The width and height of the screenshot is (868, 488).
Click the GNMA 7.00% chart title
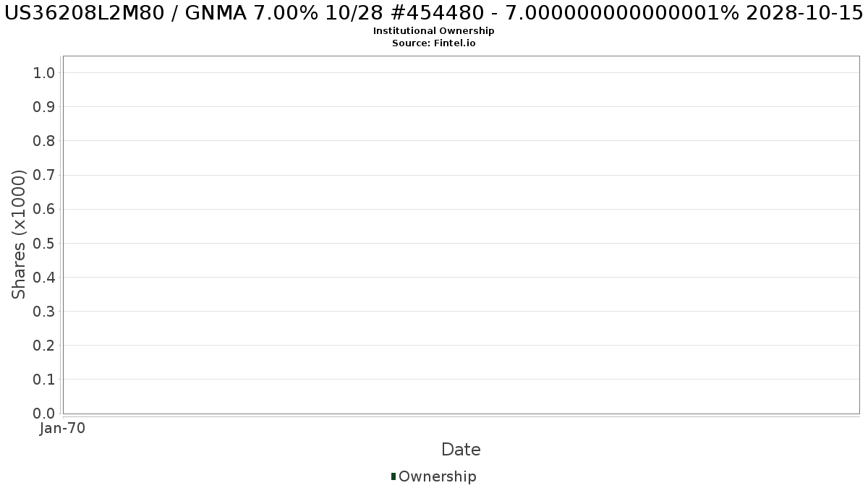click(433, 13)
